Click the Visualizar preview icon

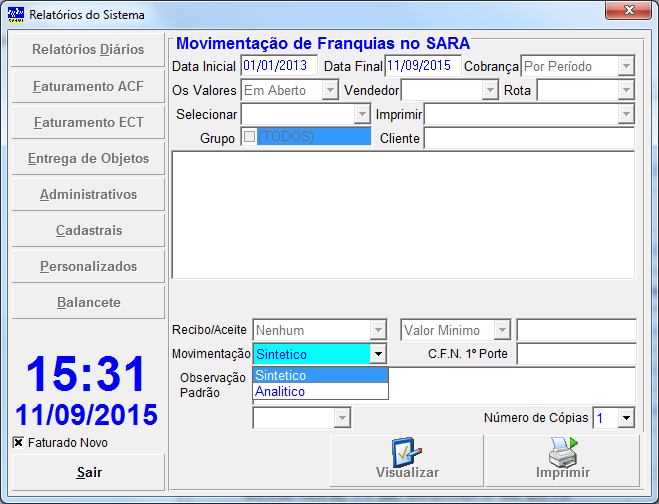coord(406,452)
